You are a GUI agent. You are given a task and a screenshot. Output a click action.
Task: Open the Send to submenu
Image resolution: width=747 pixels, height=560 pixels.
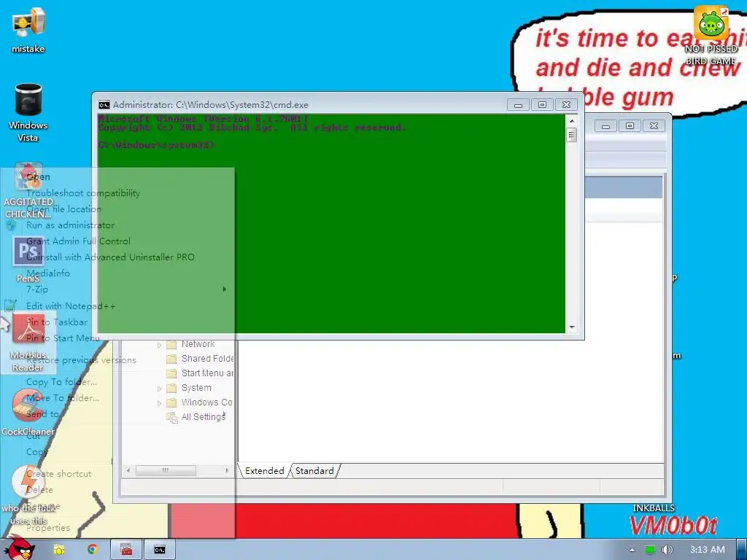[x=118, y=414]
